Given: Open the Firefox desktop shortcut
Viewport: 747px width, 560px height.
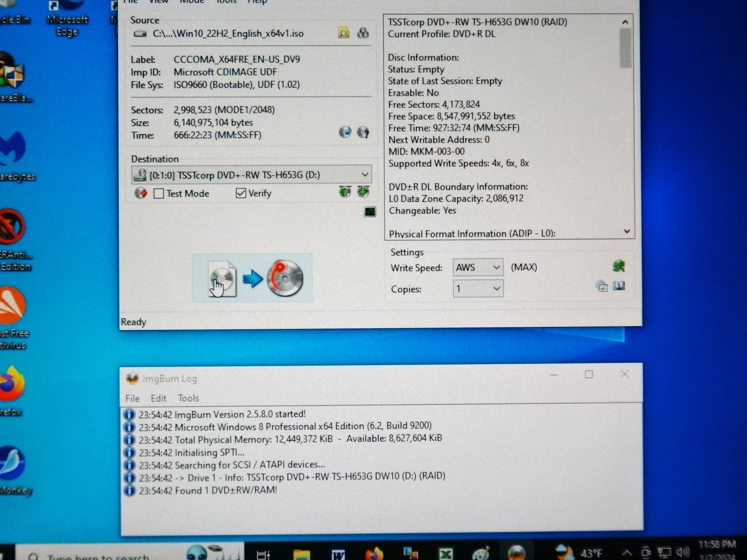Looking at the screenshot, I should click(12, 391).
